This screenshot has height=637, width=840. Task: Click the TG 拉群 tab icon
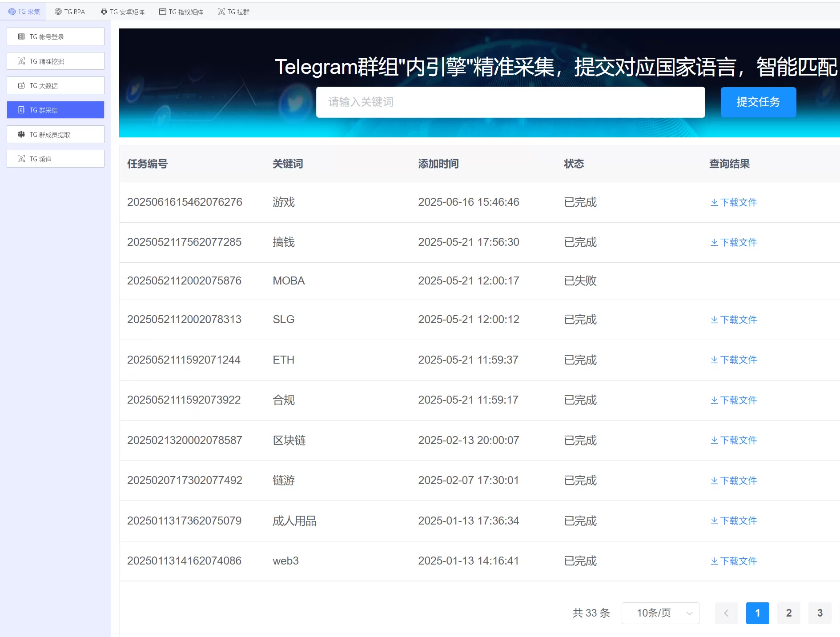pyautogui.click(x=221, y=12)
